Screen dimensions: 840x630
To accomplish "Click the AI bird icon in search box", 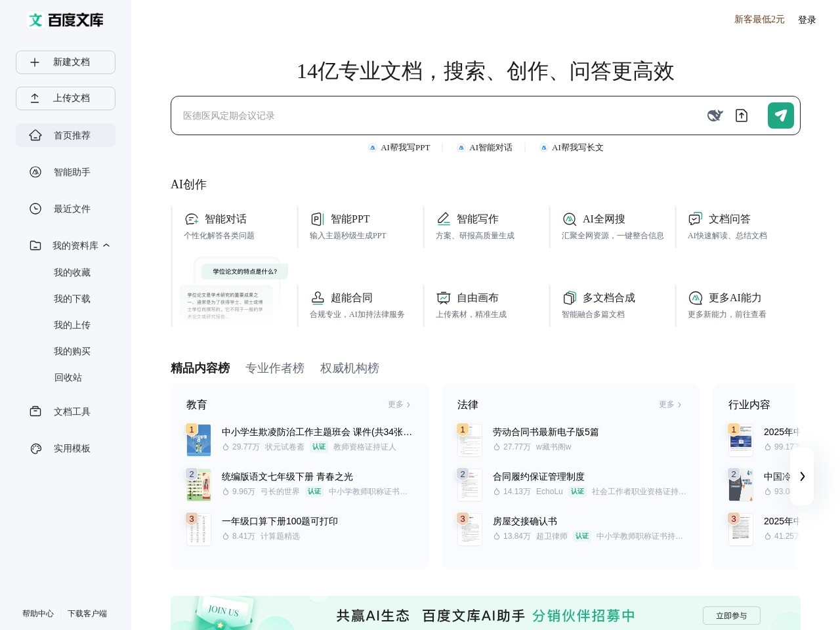I will (x=715, y=115).
